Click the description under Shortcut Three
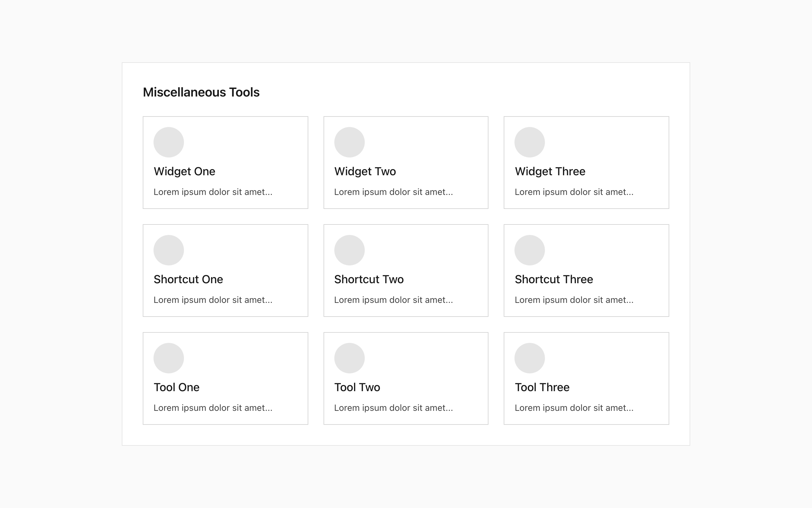812x508 pixels. (x=574, y=300)
